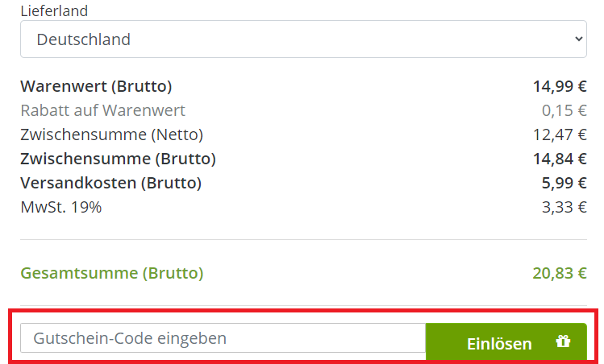Open the Deutschland country select box

(298, 39)
